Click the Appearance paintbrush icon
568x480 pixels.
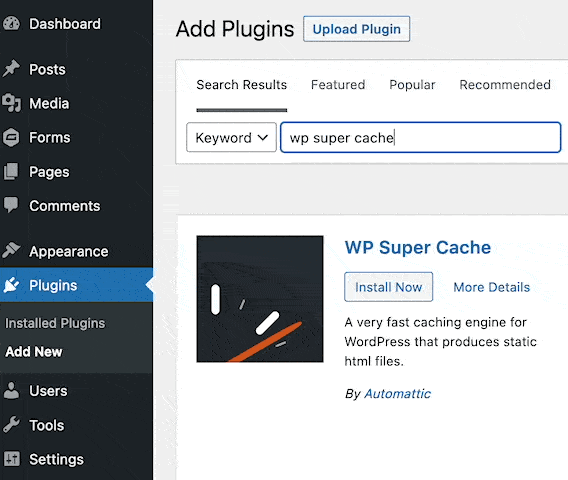(x=11, y=250)
